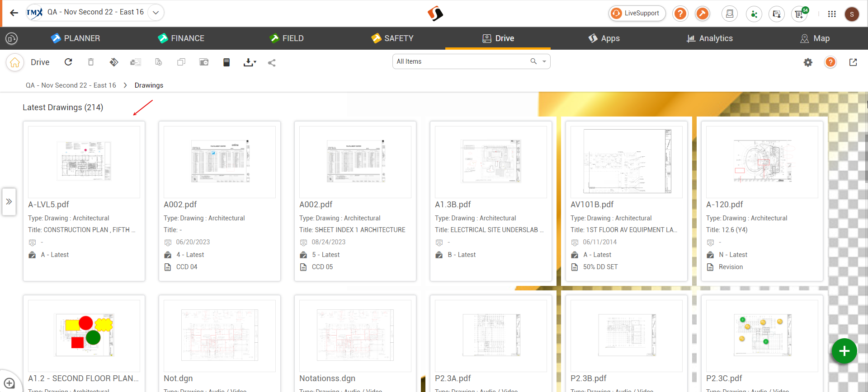
Task: Open the Apps tab
Action: click(604, 38)
